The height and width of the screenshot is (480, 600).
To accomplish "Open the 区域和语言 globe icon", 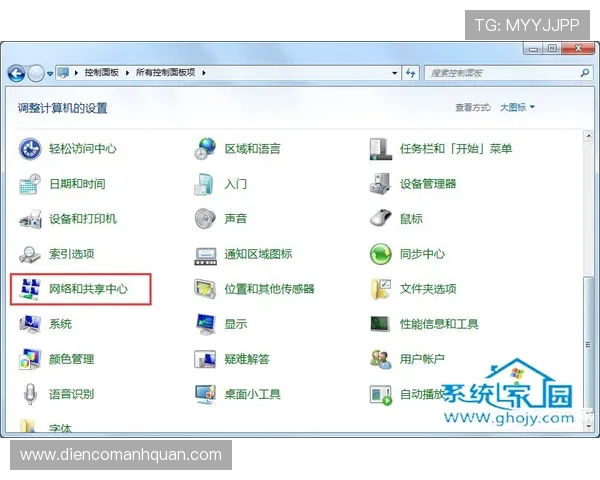I will pyautogui.click(x=205, y=149).
